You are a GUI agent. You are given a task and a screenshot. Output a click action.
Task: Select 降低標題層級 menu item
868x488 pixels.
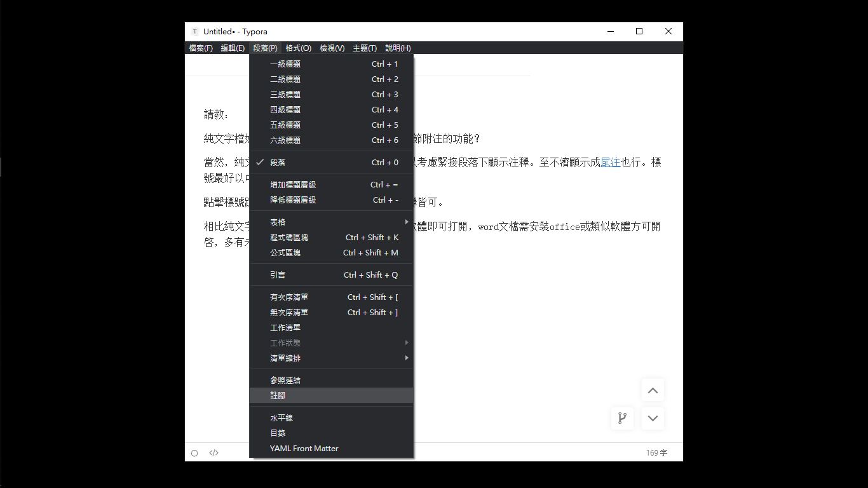331,200
